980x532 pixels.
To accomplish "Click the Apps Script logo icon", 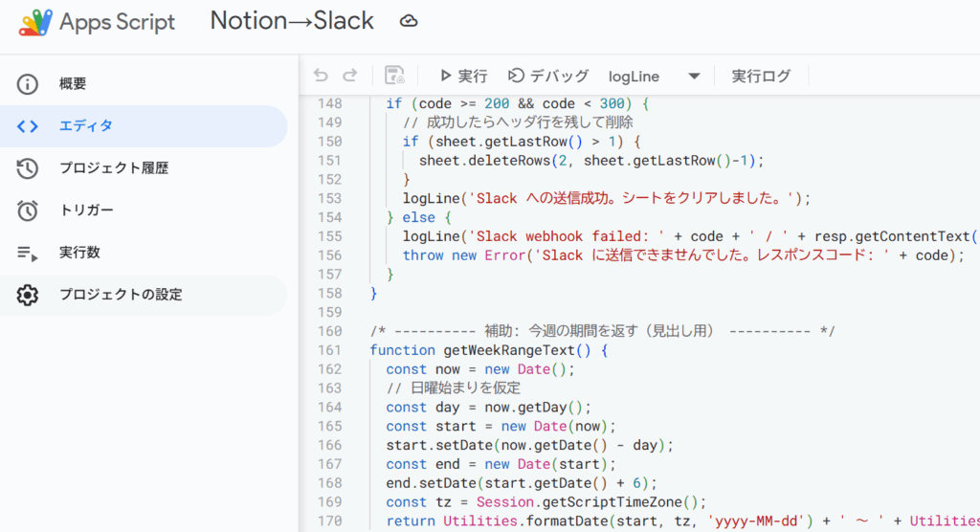I will coord(35,23).
